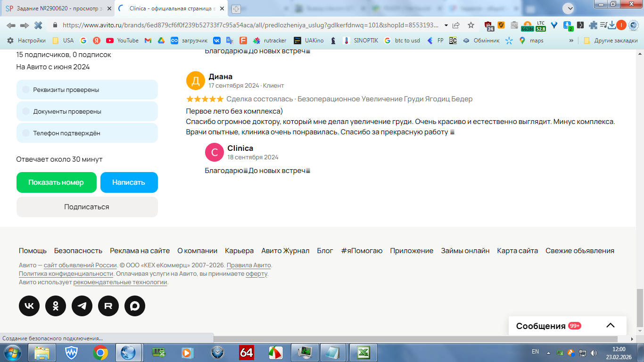Click Диана's orange avatar

coord(196,81)
